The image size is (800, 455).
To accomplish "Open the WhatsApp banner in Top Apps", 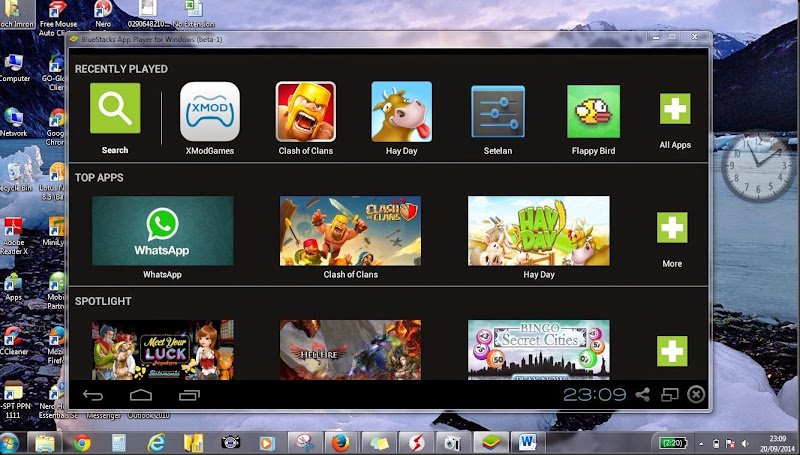I will point(162,231).
